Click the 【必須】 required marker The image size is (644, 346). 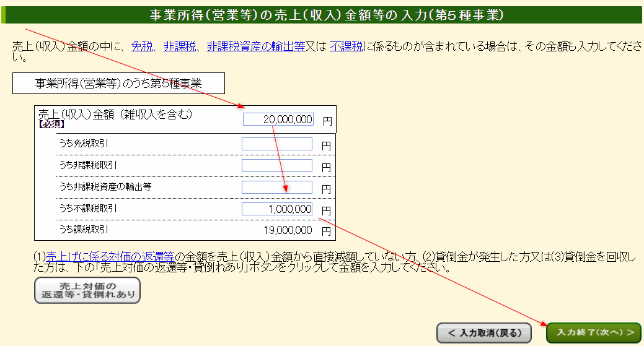(52, 124)
